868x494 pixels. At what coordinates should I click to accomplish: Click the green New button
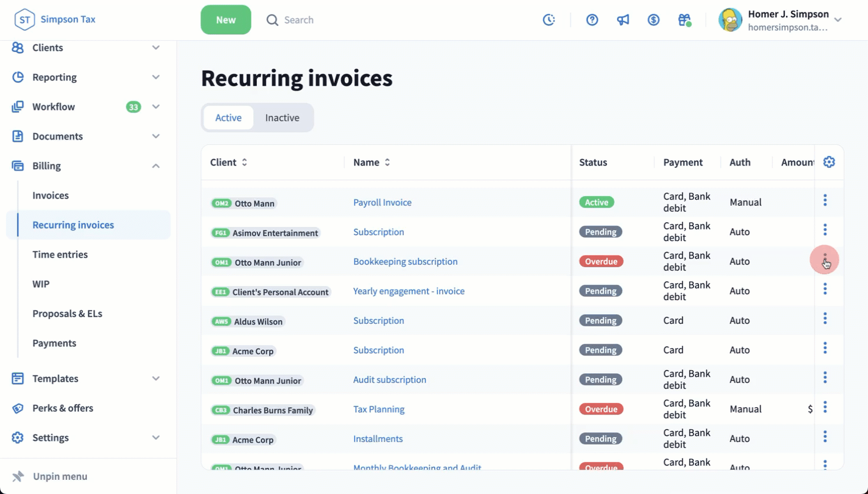[226, 19]
